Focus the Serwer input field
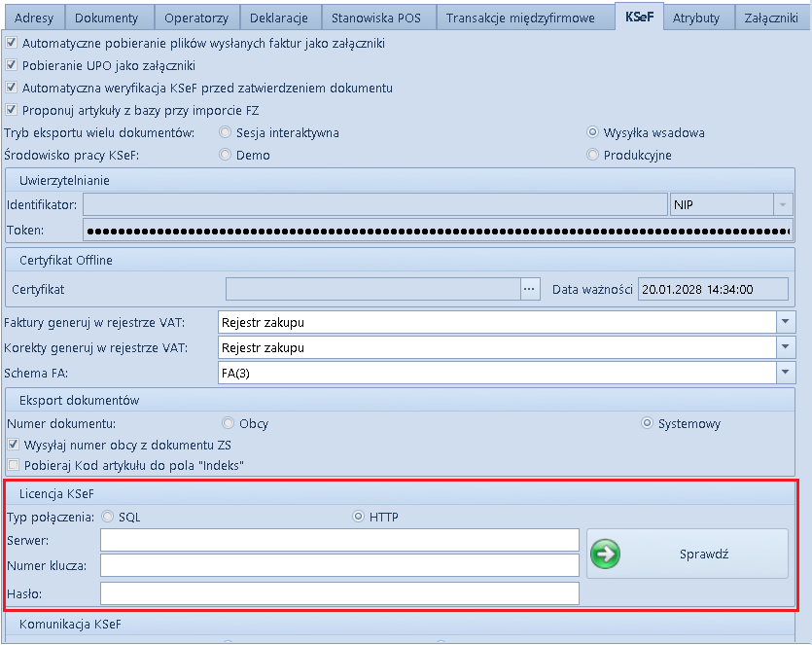 pyautogui.click(x=339, y=540)
